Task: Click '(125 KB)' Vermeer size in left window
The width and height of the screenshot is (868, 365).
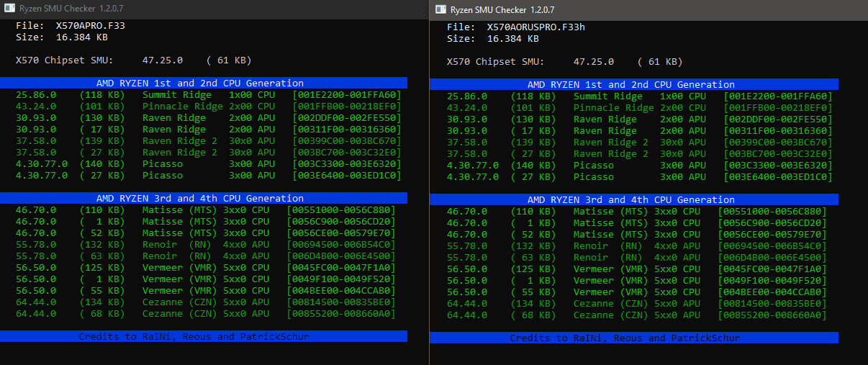Action: 102,268
